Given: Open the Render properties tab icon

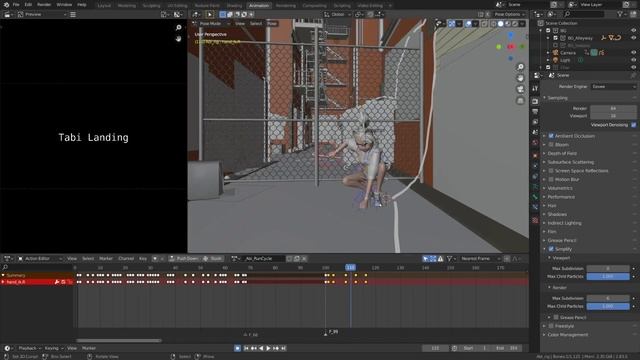Looking at the screenshot, I should (x=535, y=101).
